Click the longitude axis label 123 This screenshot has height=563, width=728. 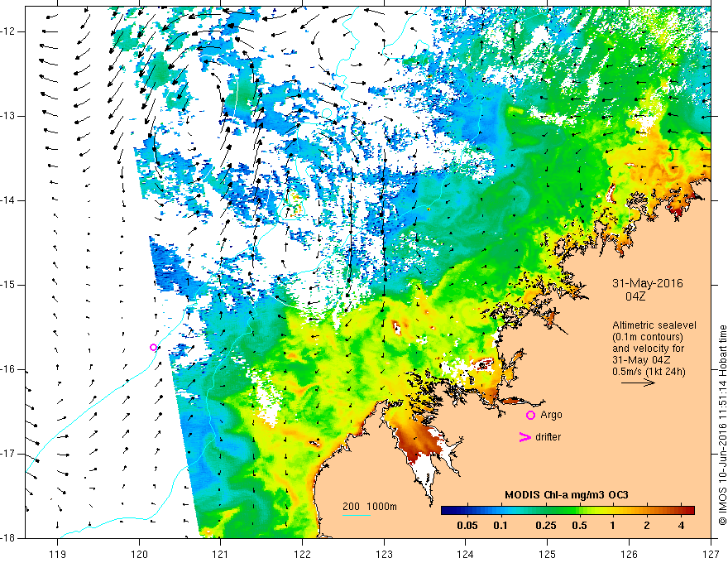pos(384,554)
